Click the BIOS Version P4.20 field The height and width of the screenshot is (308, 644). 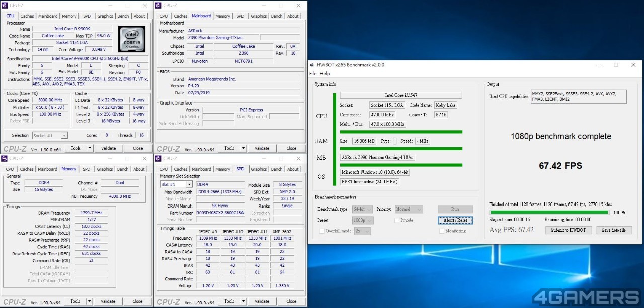pos(243,86)
